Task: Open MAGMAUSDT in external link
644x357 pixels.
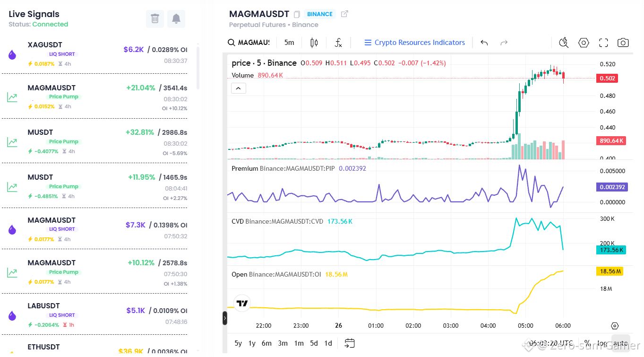Action: 344,14
